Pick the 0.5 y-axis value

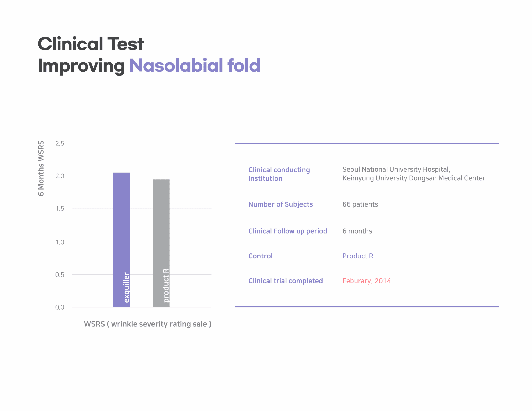(x=60, y=275)
